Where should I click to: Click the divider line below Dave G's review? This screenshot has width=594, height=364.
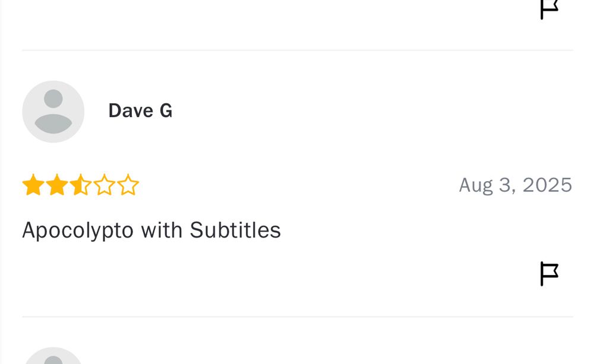(297, 316)
